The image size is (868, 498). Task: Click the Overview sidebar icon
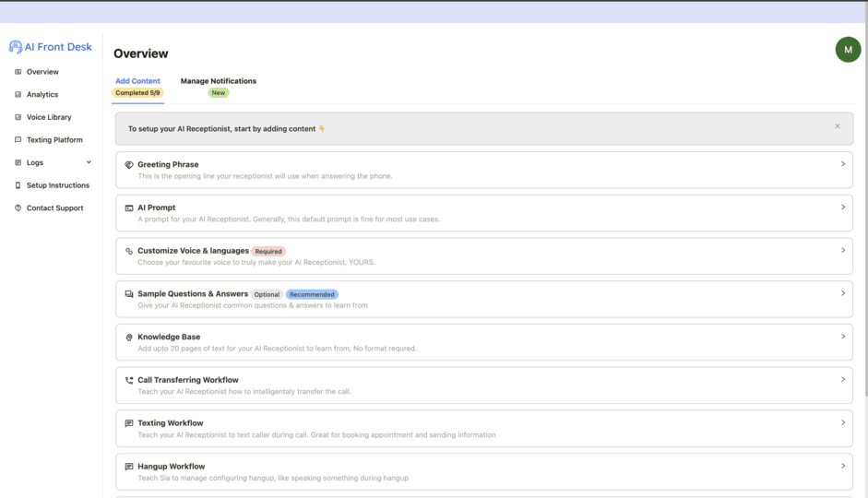(x=18, y=72)
